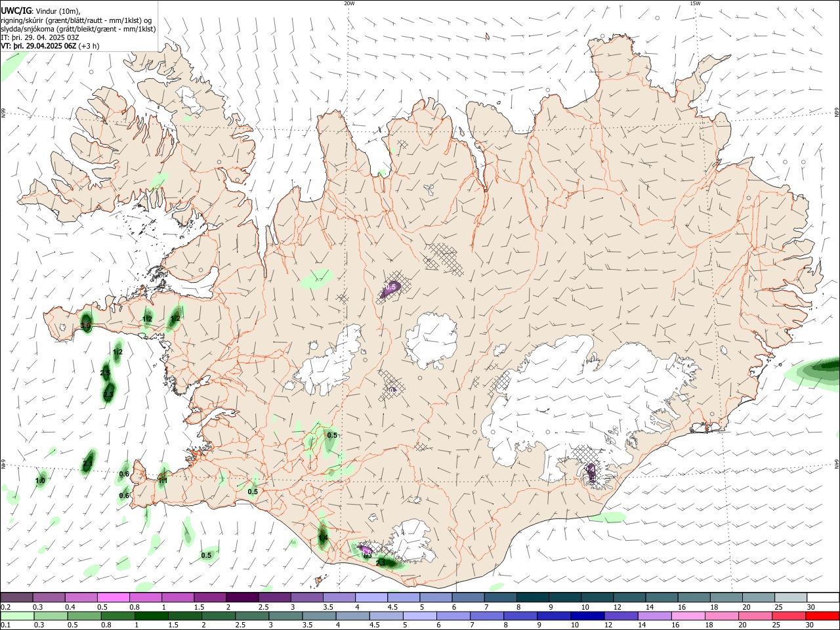Screen dimensions: 840x630
Task: Click the 1.1 rain value on Reykjanes coast
Action: click(x=163, y=480)
